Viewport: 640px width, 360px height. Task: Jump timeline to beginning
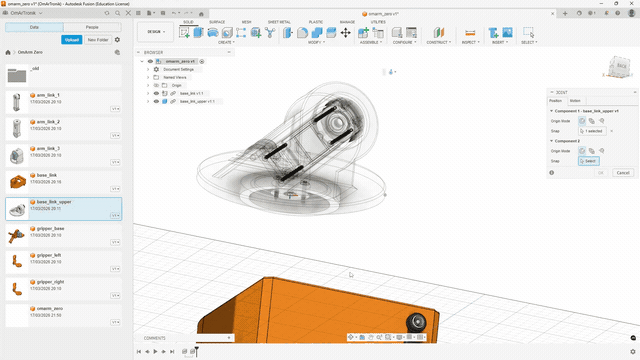(x=139, y=351)
